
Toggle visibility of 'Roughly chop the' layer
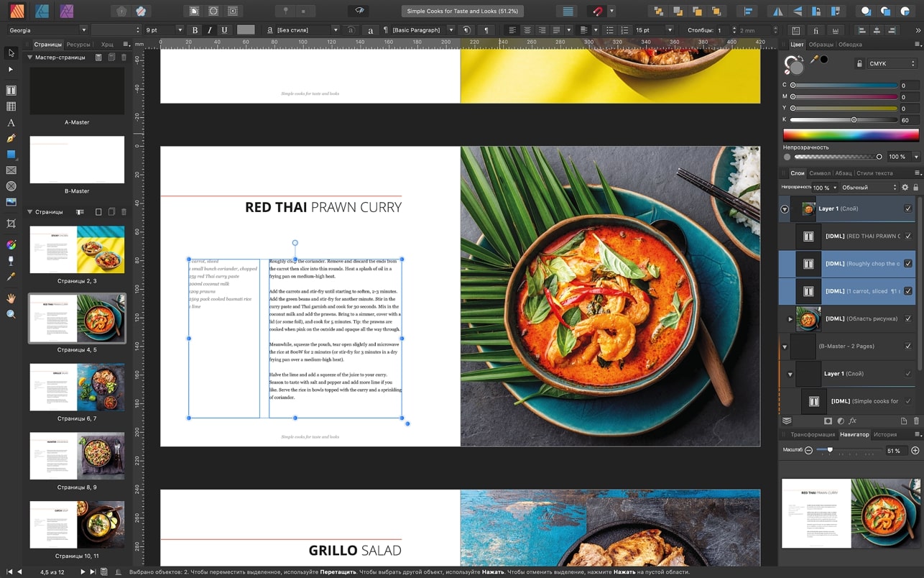(x=908, y=264)
